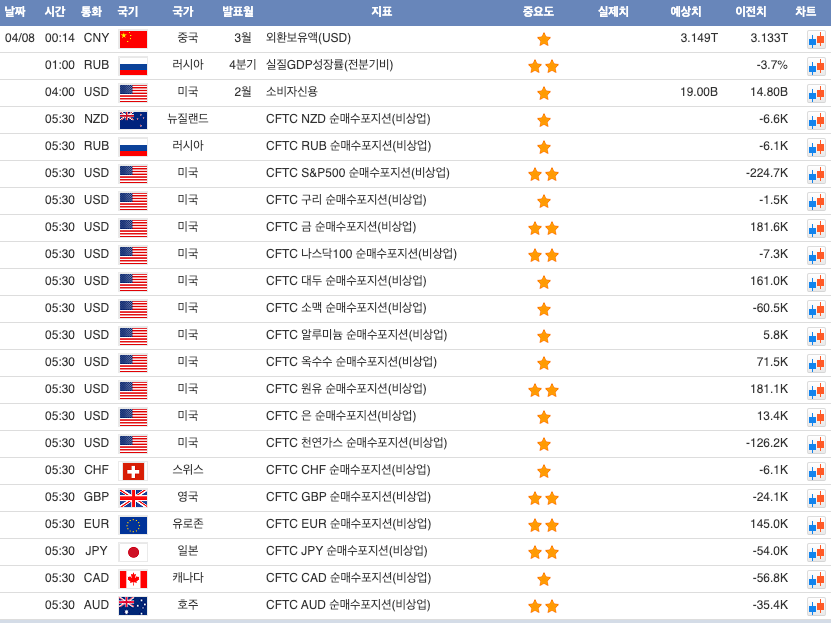
Task: Click the Japan flag icon
Action: pyautogui.click(x=133, y=552)
